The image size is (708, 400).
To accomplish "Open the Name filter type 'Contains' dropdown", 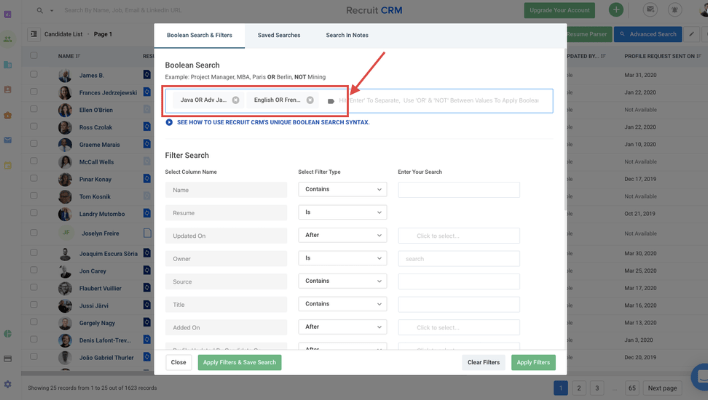I will (342, 189).
